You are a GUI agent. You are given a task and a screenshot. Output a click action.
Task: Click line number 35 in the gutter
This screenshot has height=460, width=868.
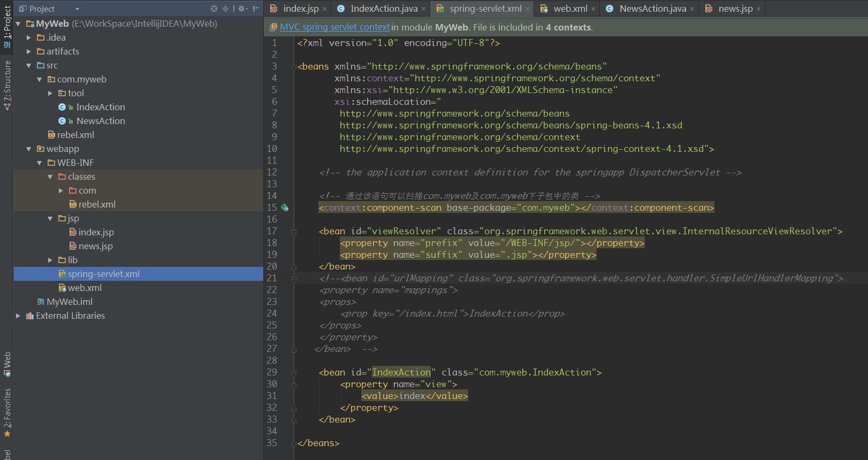coord(272,443)
